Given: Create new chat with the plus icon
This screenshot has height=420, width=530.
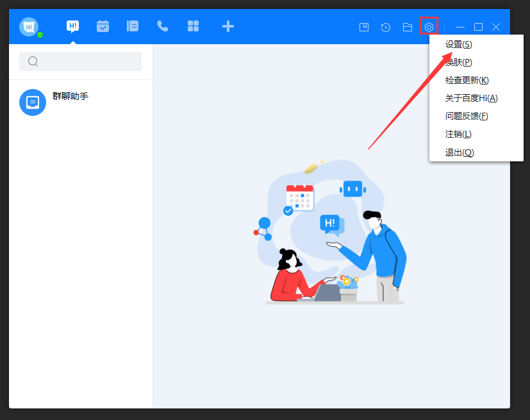Looking at the screenshot, I should pos(228,26).
